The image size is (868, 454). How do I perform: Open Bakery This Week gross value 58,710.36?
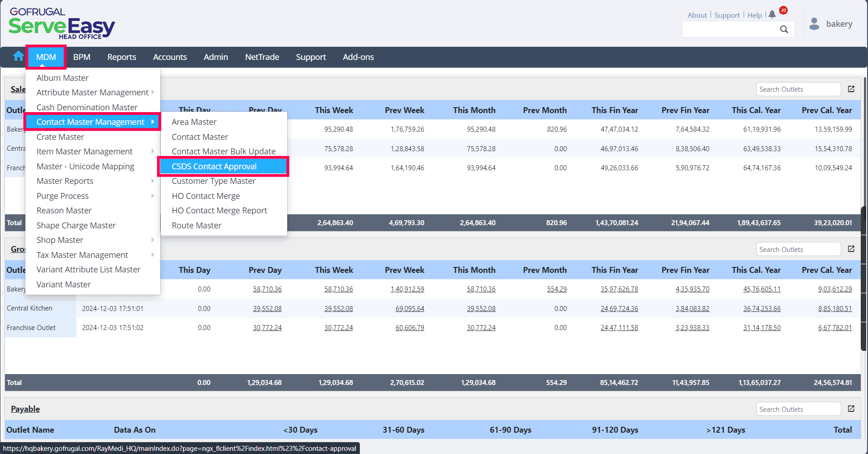click(338, 289)
